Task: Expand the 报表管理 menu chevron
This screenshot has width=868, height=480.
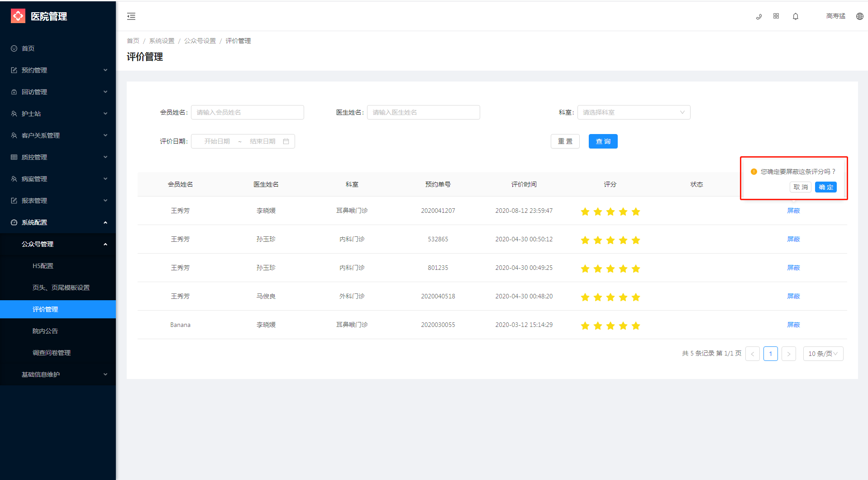Action: tap(105, 201)
